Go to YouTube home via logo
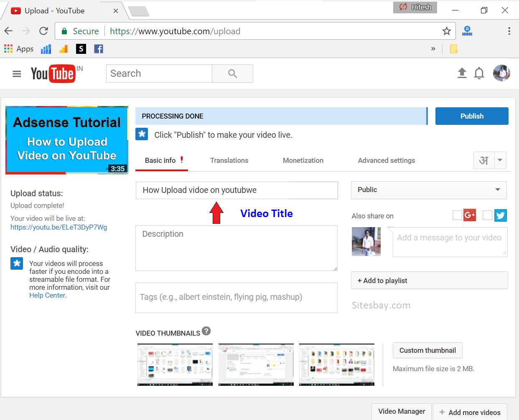Viewport: 519px width, 420px height. pos(53,74)
